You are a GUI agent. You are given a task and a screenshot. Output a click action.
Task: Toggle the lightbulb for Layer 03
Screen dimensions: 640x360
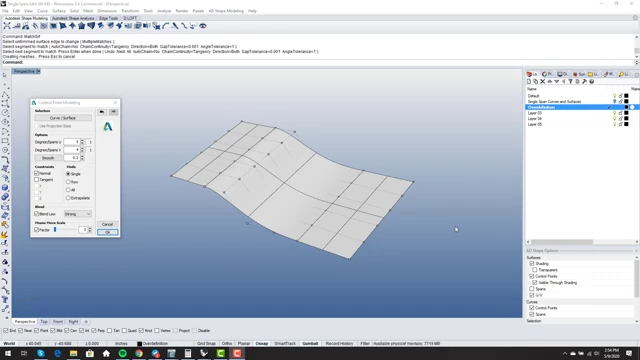pos(614,113)
